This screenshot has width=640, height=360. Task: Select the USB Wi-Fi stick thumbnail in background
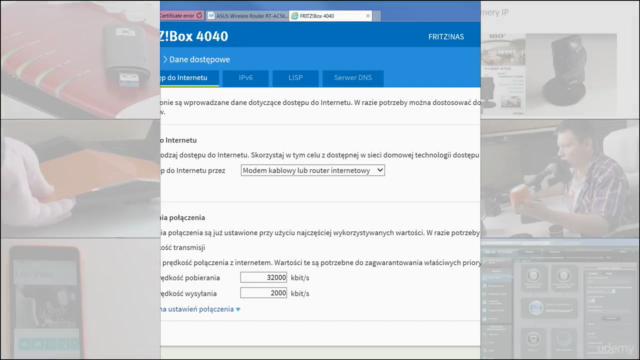pos(80,60)
